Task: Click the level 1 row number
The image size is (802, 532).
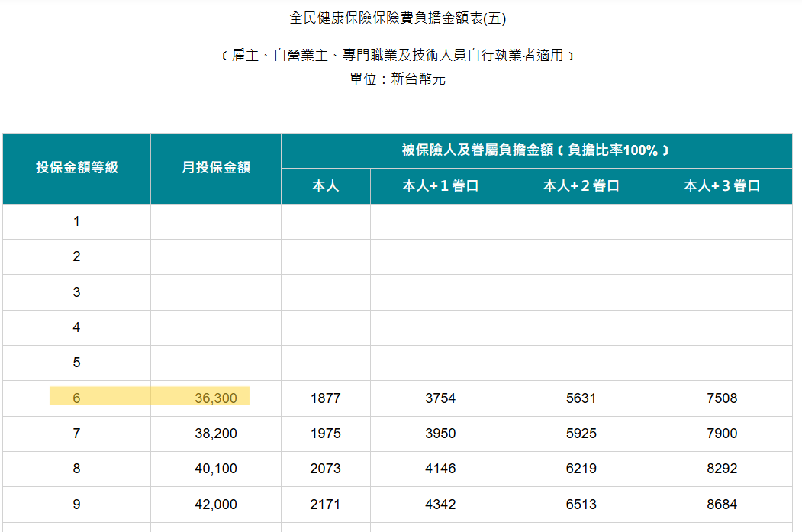Action: 76,221
